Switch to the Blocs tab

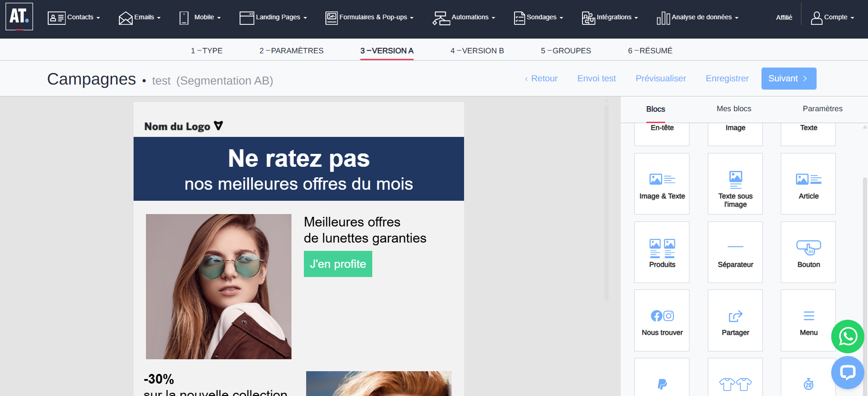655,109
